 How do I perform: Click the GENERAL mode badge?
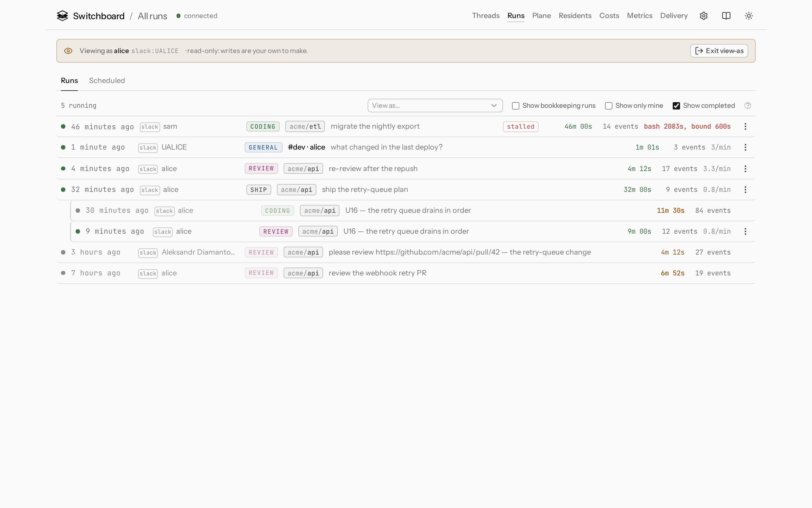coord(263,148)
